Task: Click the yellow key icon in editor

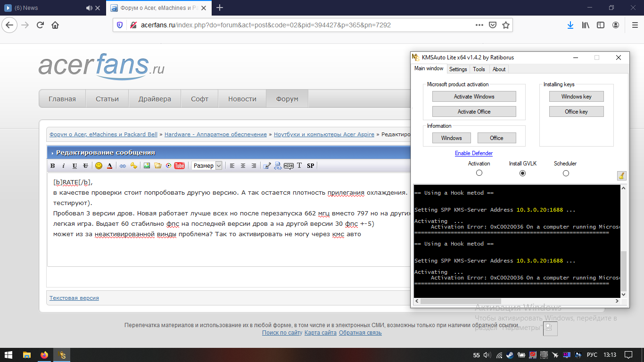Action: pyautogui.click(x=133, y=166)
